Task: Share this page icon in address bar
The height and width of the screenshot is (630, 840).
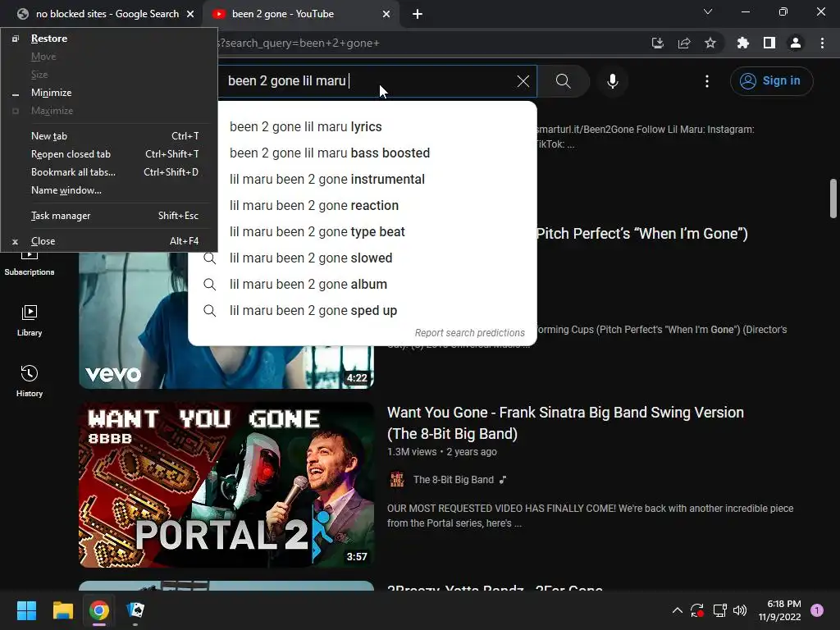Action: coord(684,43)
